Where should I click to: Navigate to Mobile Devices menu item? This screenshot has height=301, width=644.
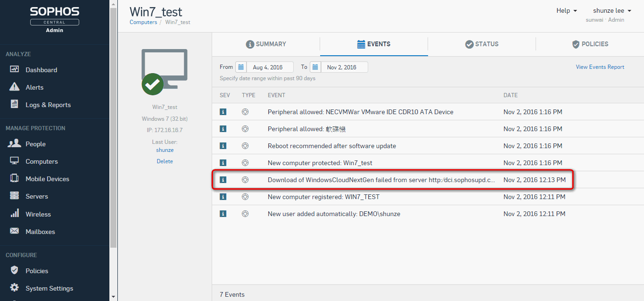click(x=47, y=179)
